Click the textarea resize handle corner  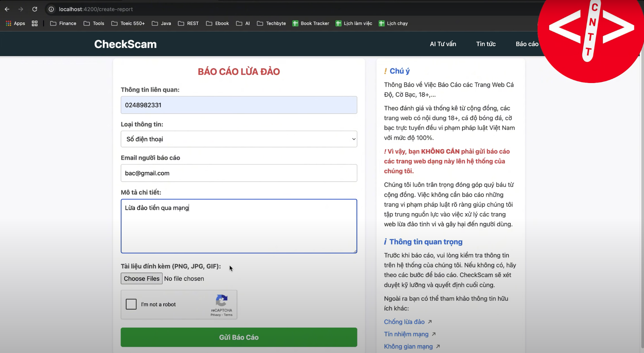click(x=355, y=251)
